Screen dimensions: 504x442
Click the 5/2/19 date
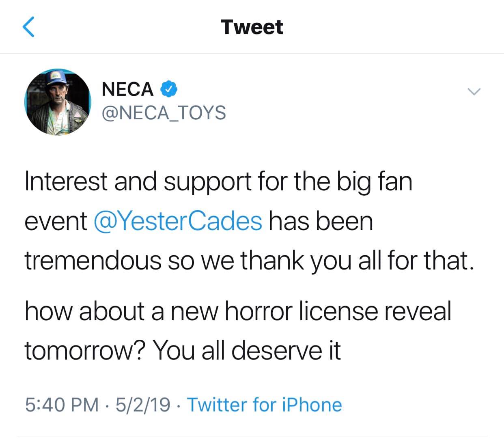tap(142, 405)
